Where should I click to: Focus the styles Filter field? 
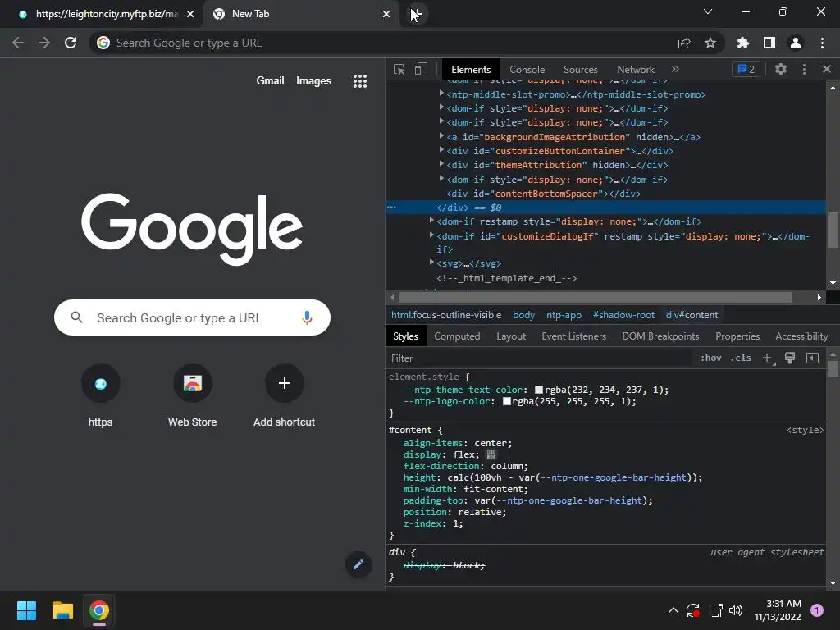pos(538,358)
